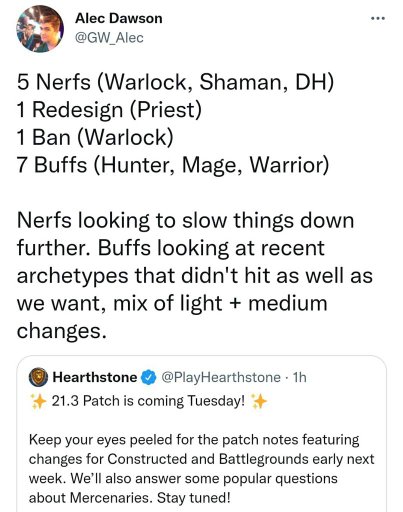Click the 'Nerfs looking to slow things down' paragraph

tap(195, 275)
